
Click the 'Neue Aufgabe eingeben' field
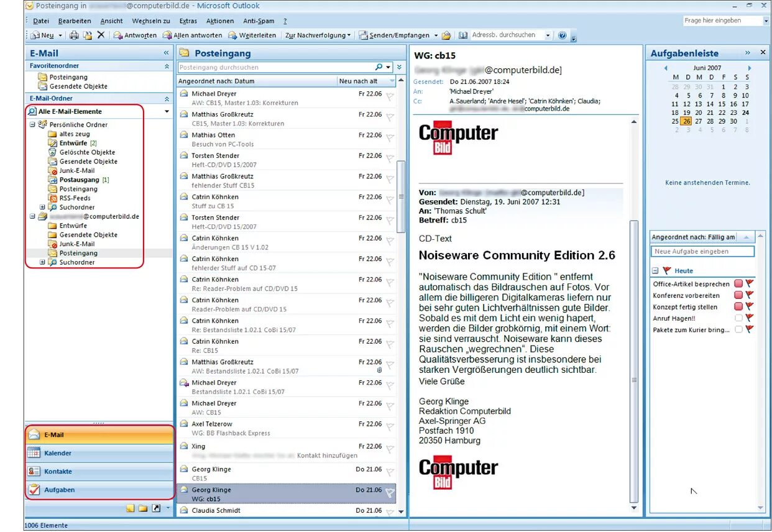[x=702, y=252]
